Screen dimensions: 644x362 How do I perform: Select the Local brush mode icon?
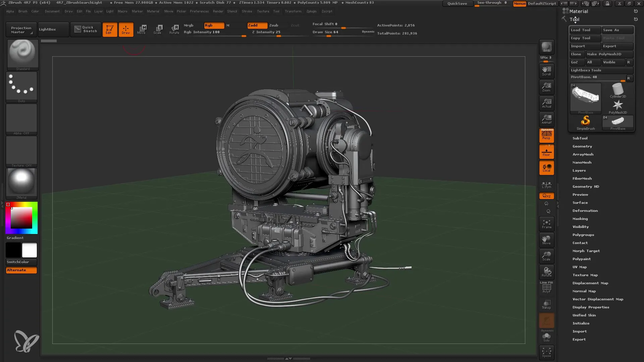tap(547, 168)
